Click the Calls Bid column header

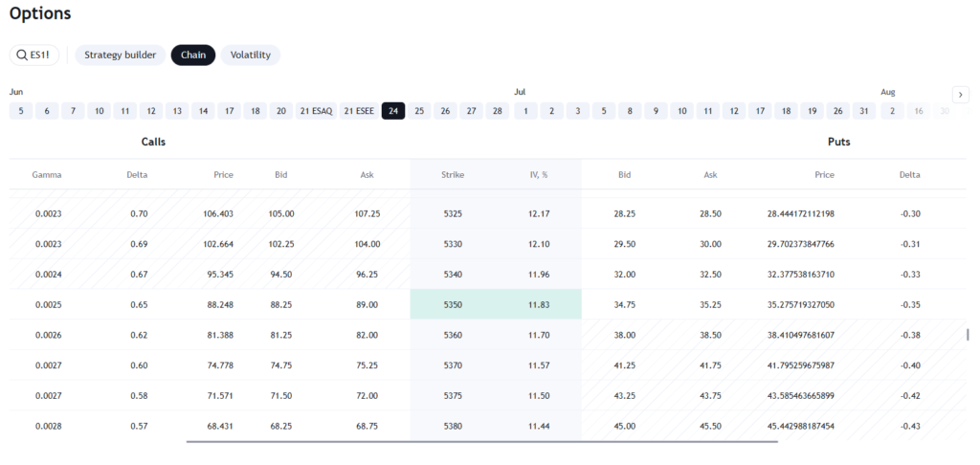281,175
